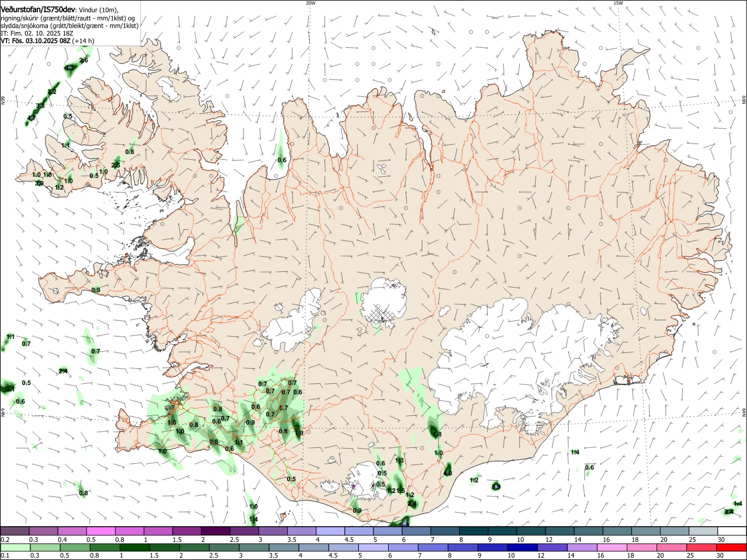The width and height of the screenshot is (747, 560).
Task: Click the 'IT: Fim. 02. 10. 2025 18Z' line
Action: [37, 34]
